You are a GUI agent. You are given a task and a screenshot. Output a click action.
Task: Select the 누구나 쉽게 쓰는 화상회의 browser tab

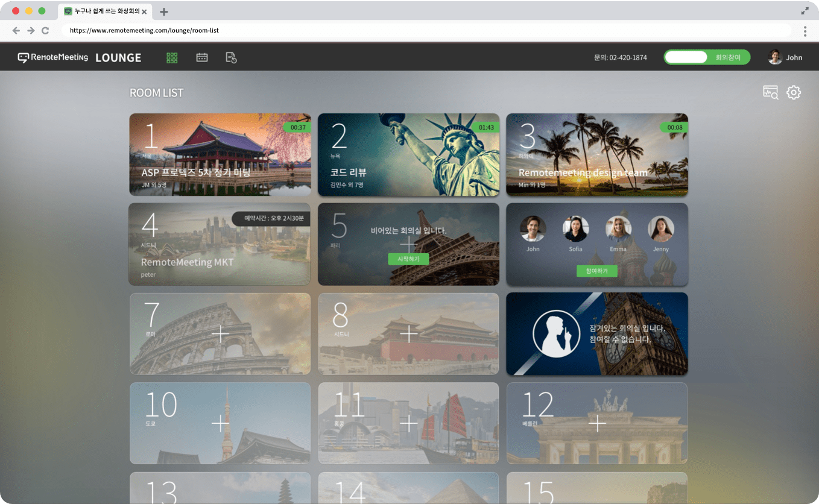coord(106,11)
